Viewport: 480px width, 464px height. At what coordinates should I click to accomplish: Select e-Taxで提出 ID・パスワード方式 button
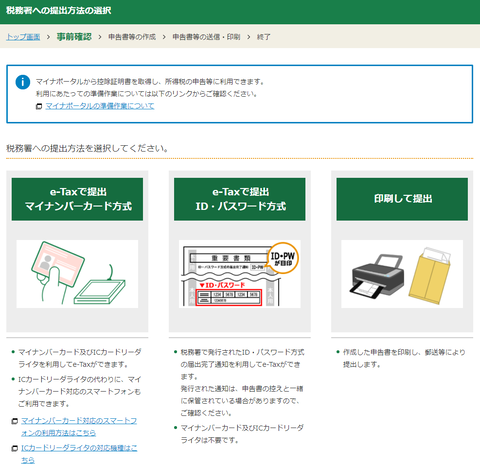pos(240,199)
